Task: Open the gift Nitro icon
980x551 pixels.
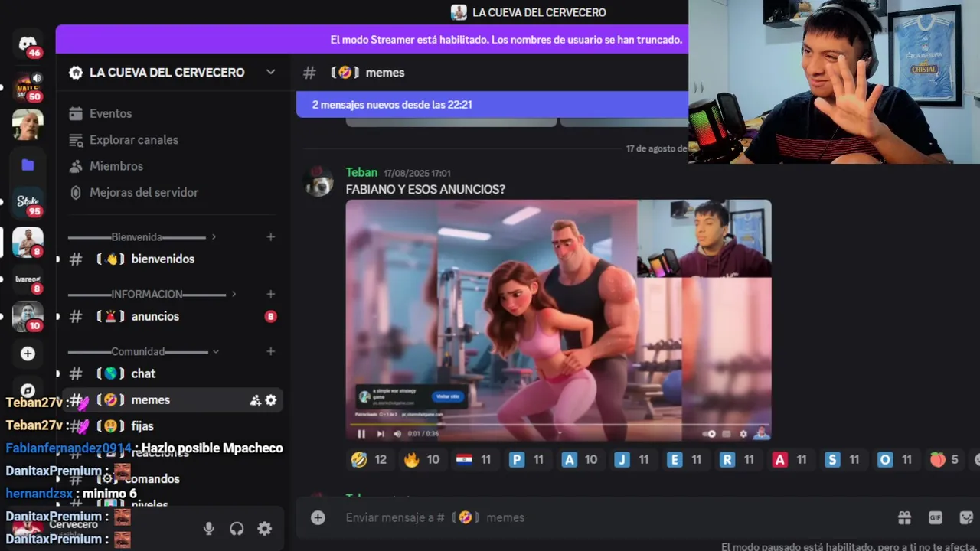Action: [x=904, y=518]
